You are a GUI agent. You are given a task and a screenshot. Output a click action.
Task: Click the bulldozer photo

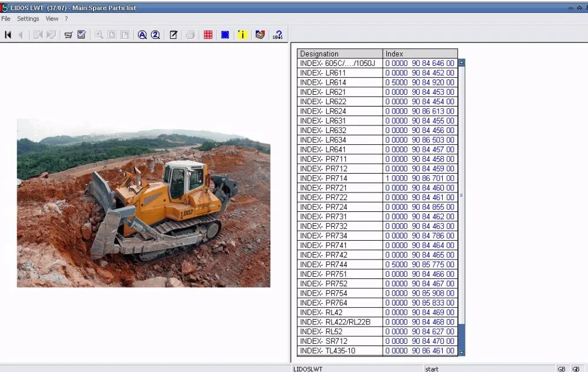pos(143,202)
